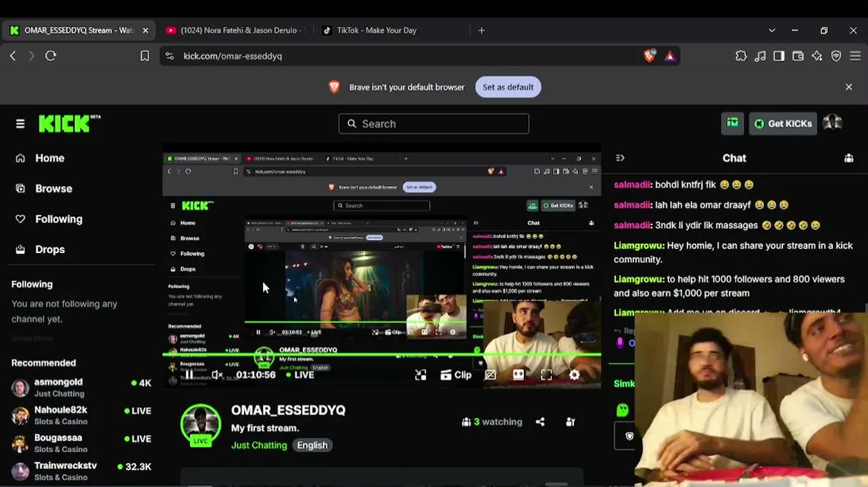Click the Get KICKs button
The width and height of the screenshot is (868, 487).
point(783,124)
